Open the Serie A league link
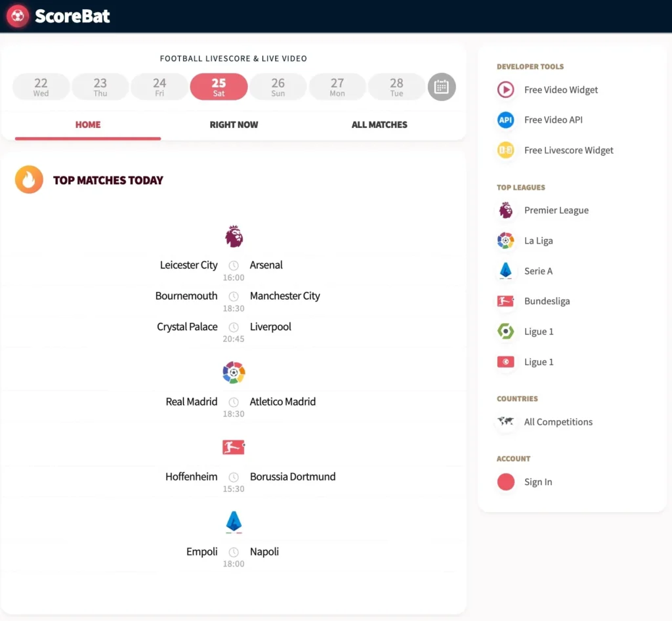Image resolution: width=672 pixels, height=621 pixels. [x=538, y=271]
